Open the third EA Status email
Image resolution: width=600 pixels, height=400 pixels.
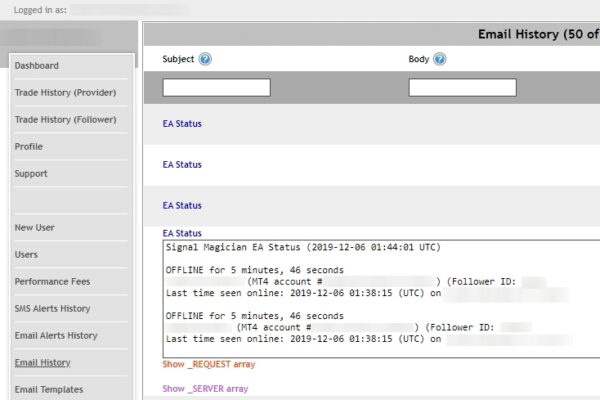coord(182,205)
